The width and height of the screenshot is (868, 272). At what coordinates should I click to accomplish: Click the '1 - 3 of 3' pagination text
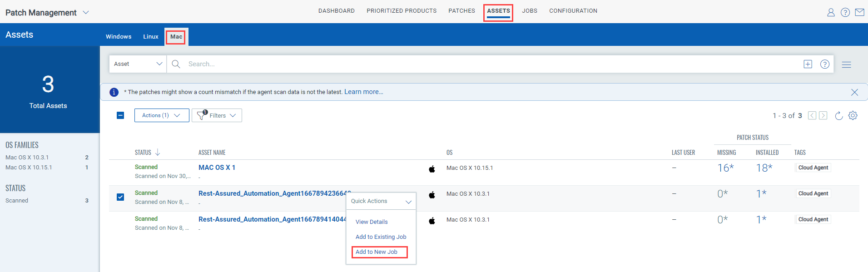pyautogui.click(x=787, y=116)
